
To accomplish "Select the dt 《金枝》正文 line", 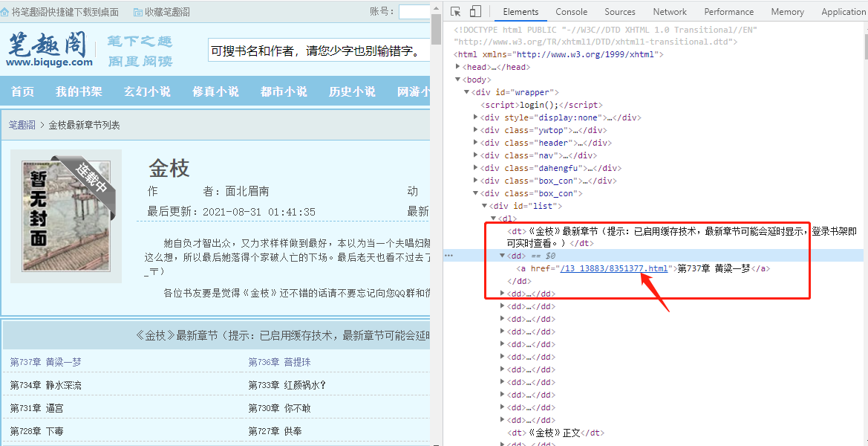I will (x=556, y=433).
